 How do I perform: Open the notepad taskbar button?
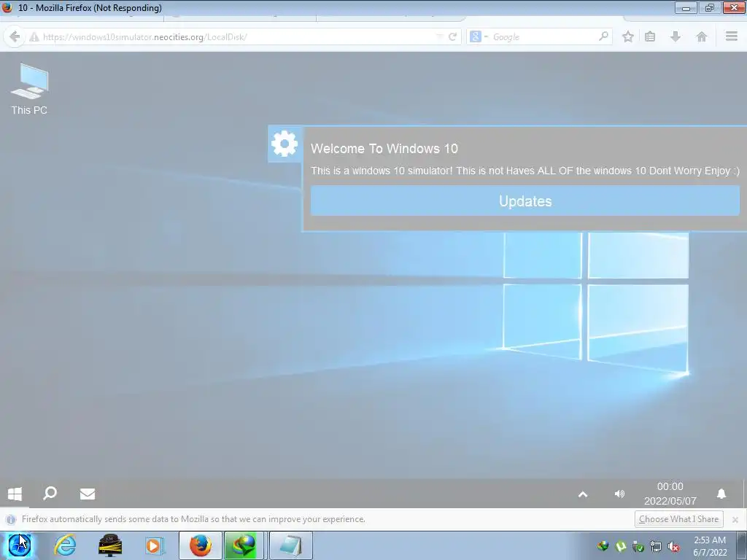(x=290, y=545)
